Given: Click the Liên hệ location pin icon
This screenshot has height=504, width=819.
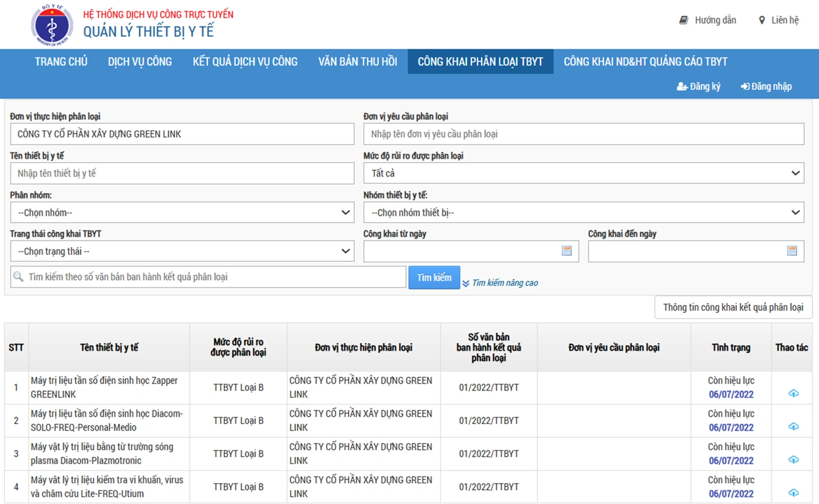Looking at the screenshot, I should point(761,20).
